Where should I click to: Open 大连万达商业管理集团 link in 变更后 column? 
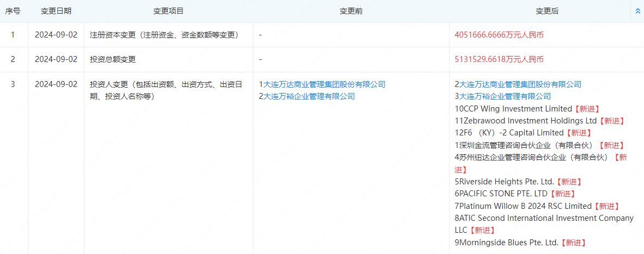(x=520, y=84)
